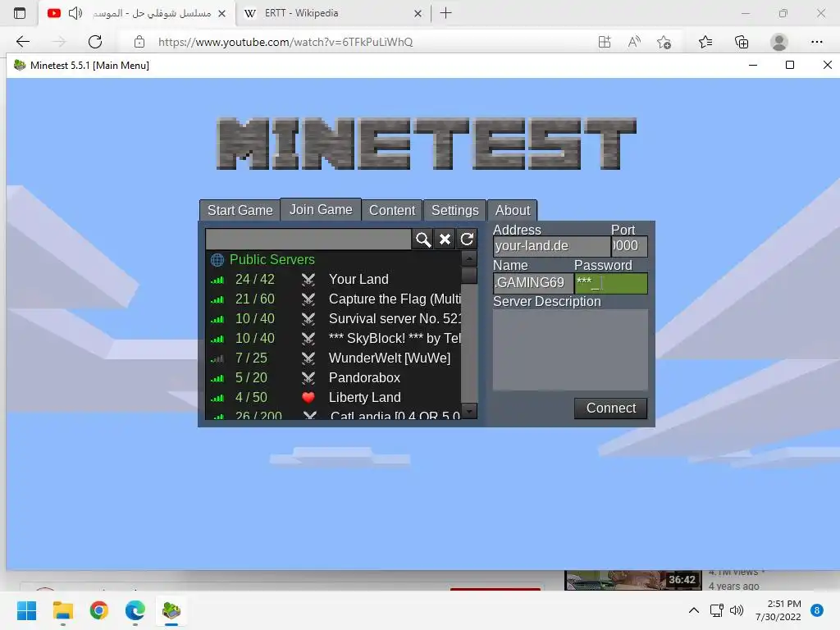Screen dimensions: 840x630
Task: Open the About tab
Action: [x=513, y=210]
